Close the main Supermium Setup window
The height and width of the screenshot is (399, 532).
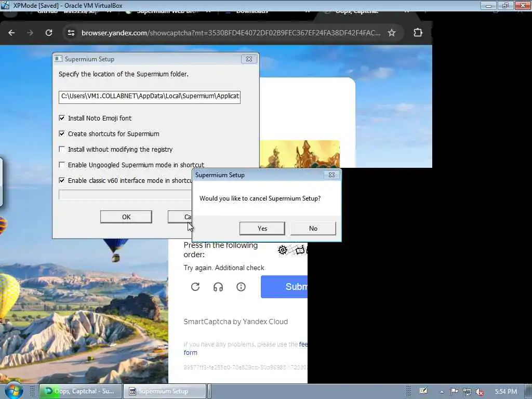249,59
